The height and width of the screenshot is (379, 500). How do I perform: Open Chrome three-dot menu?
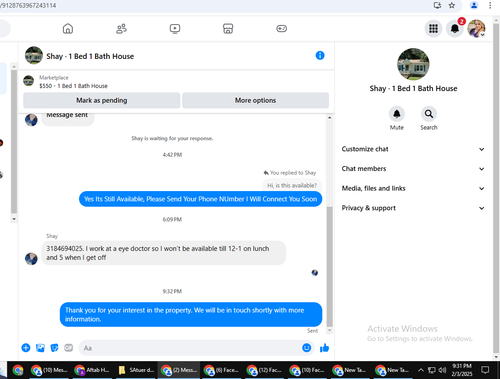click(490, 5)
